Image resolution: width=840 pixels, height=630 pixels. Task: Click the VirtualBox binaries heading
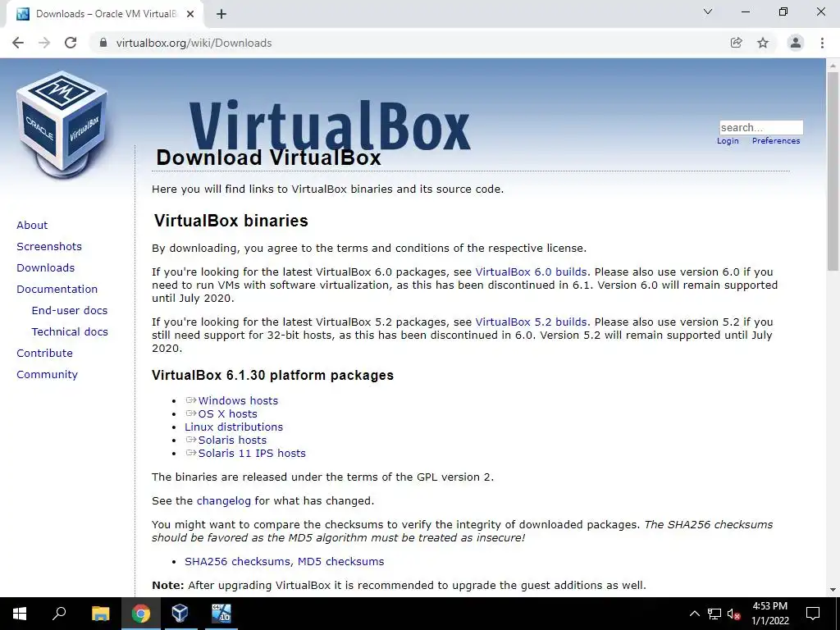pyautogui.click(x=231, y=221)
